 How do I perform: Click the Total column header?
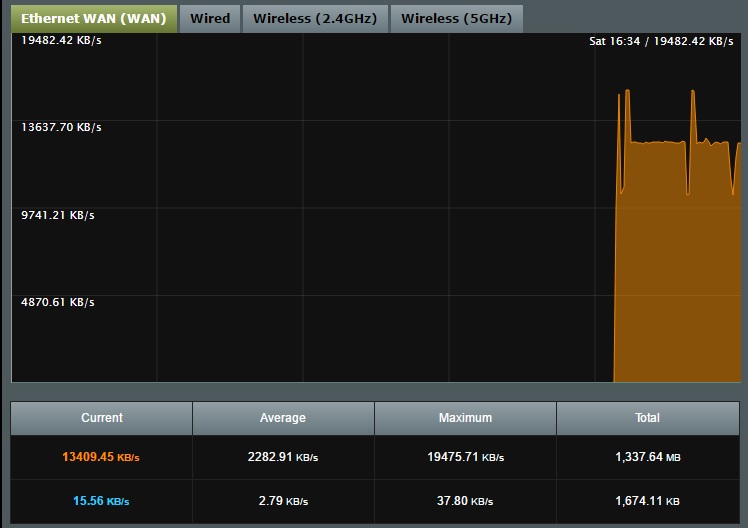pos(647,418)
